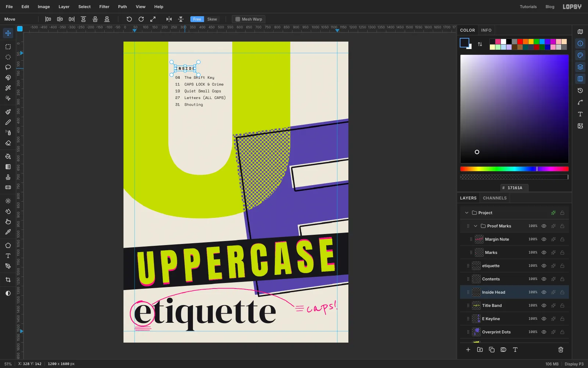The width and height of the screenshot is (588, 368).
Task: Hide the Title Band layer
Action: coord(544,305)
